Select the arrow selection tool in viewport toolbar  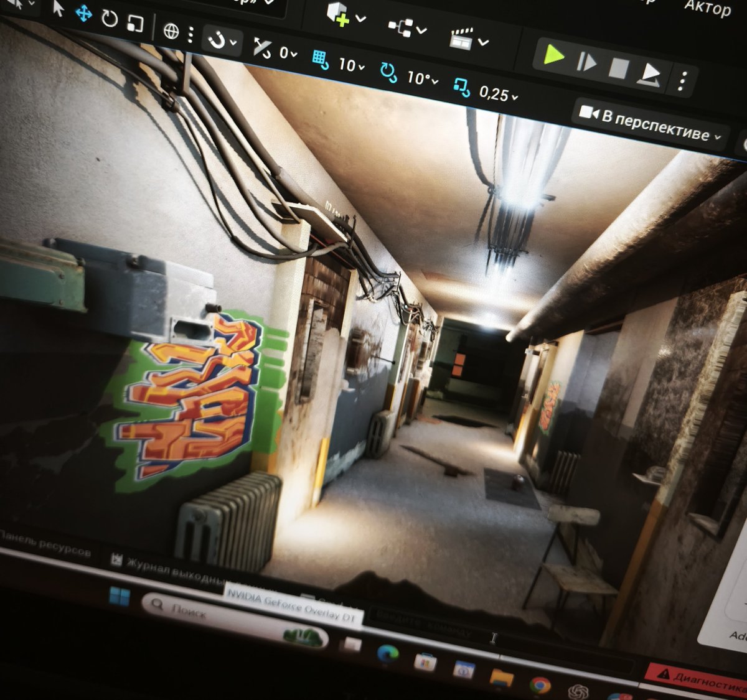pos(59,8)
